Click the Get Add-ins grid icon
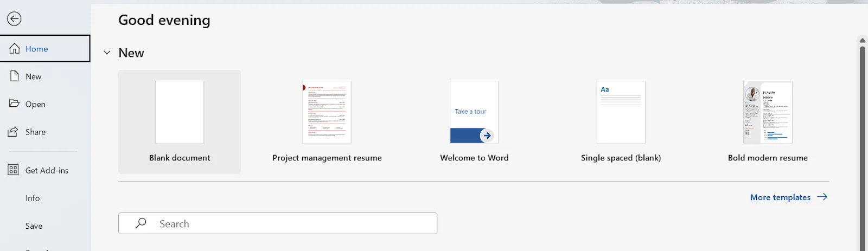Image resolution: width=868 pixels, height=251 pixels. pos(14,170)
